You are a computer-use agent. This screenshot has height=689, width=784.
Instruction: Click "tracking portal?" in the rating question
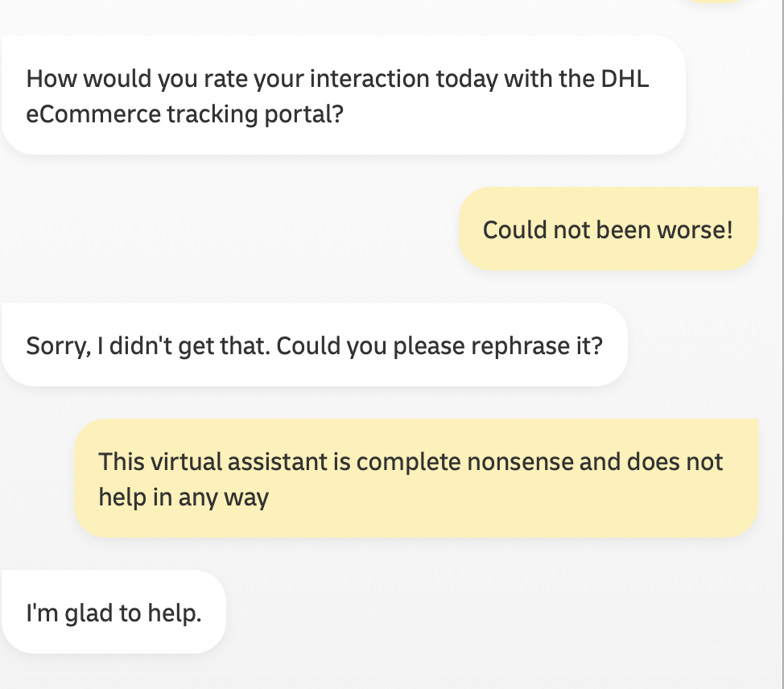256,114
